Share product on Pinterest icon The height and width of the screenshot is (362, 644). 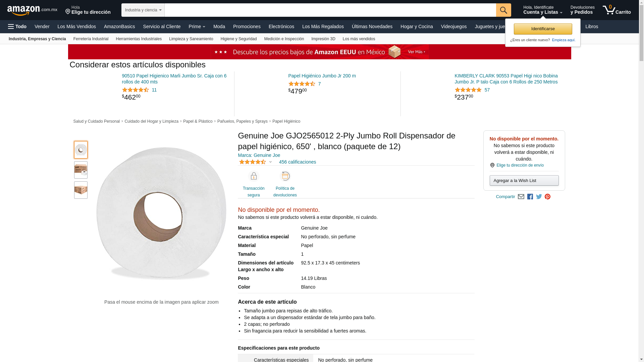[x=547, y=197]
